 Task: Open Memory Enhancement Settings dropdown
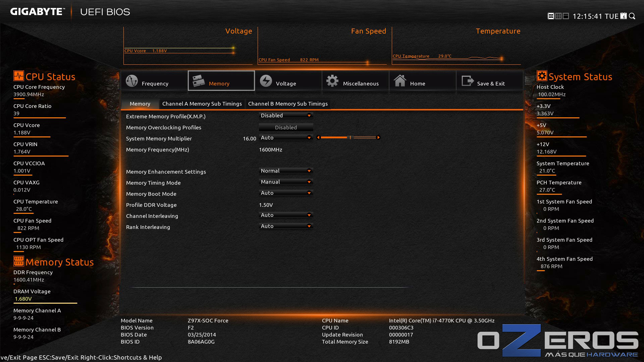tap(286, 171)
